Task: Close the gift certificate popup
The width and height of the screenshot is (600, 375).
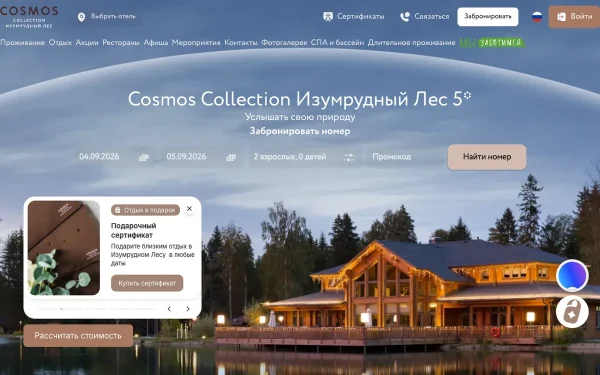Action: [189, 209]
